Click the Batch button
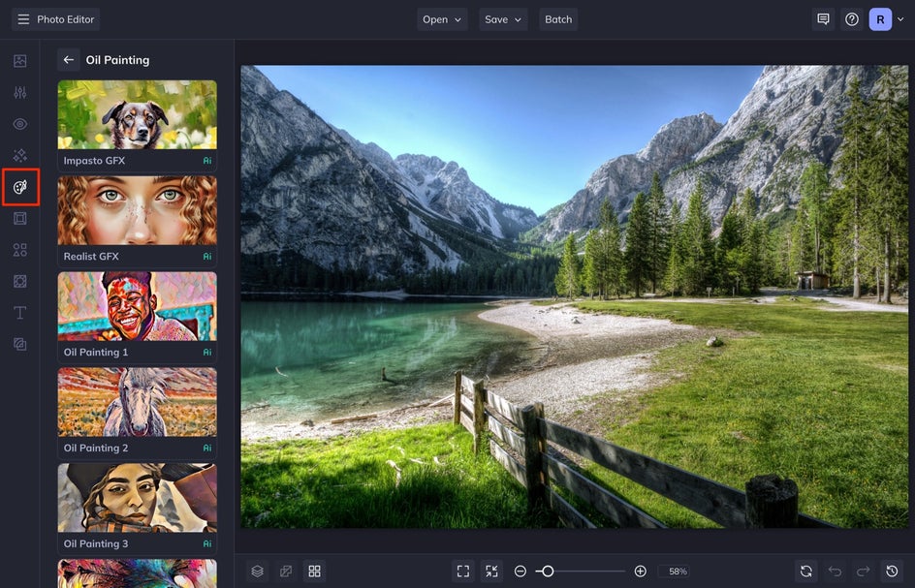The height and width of the screenshot is (588, 915). point(558,19)
